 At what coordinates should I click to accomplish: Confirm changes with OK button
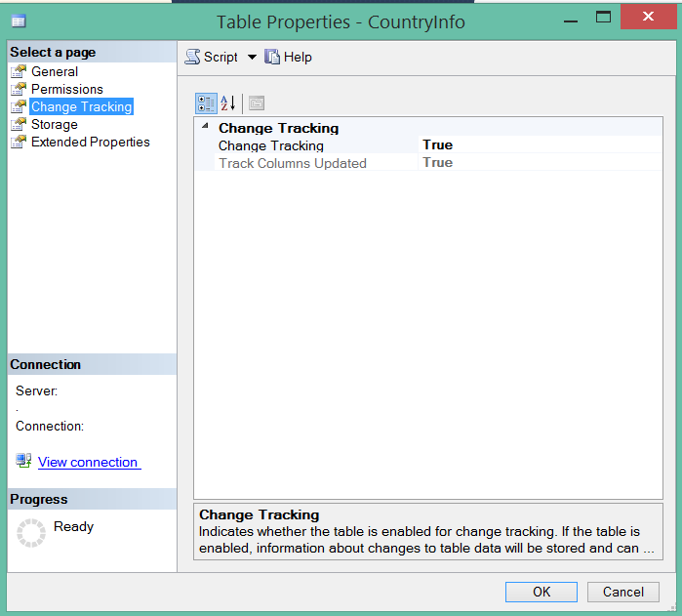[542, 592]
